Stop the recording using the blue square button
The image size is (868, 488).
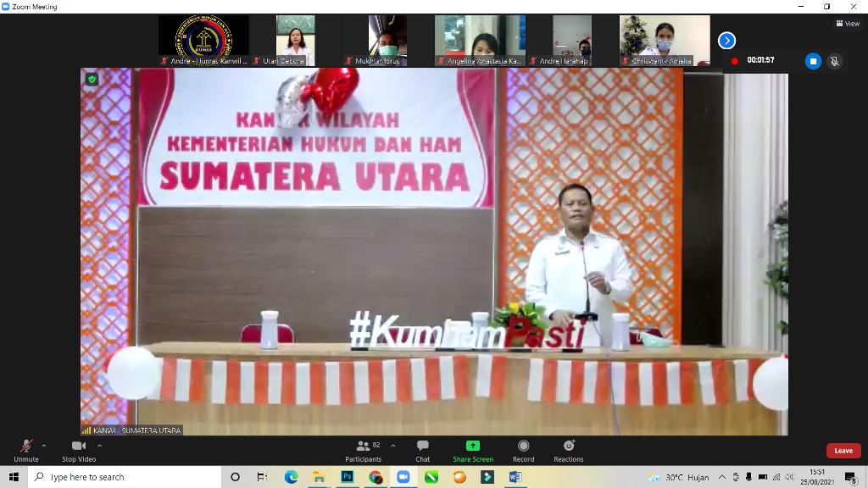813,61
